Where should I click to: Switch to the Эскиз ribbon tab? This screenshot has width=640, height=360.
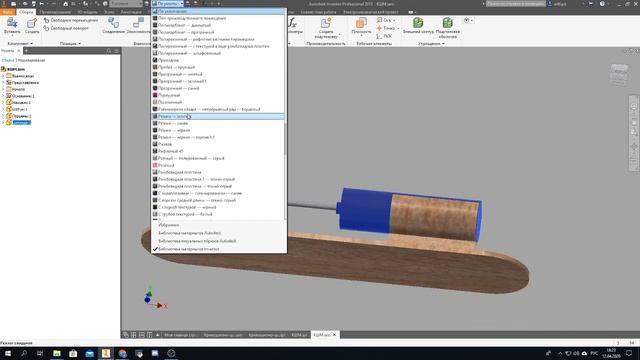(109, 12)
